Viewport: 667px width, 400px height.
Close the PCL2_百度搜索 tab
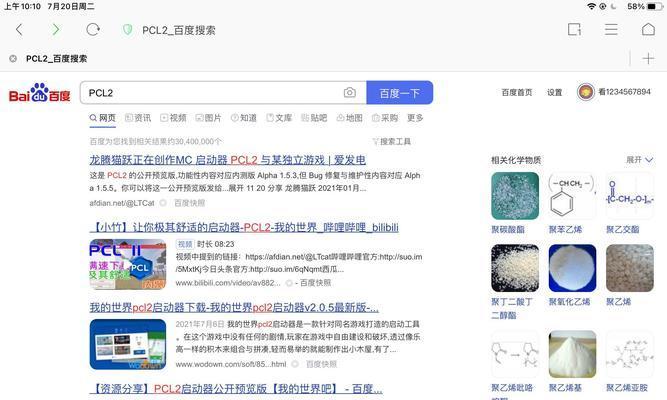click(13, 58)
